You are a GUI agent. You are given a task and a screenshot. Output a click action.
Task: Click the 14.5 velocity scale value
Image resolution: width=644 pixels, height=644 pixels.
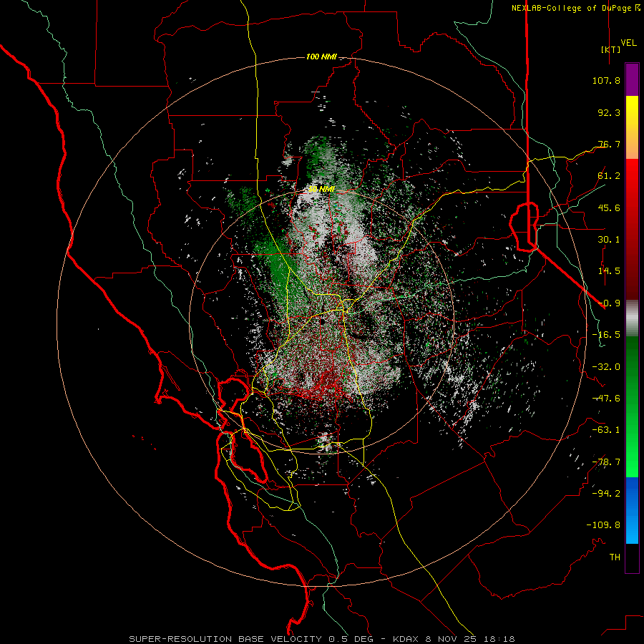[609, 271]
